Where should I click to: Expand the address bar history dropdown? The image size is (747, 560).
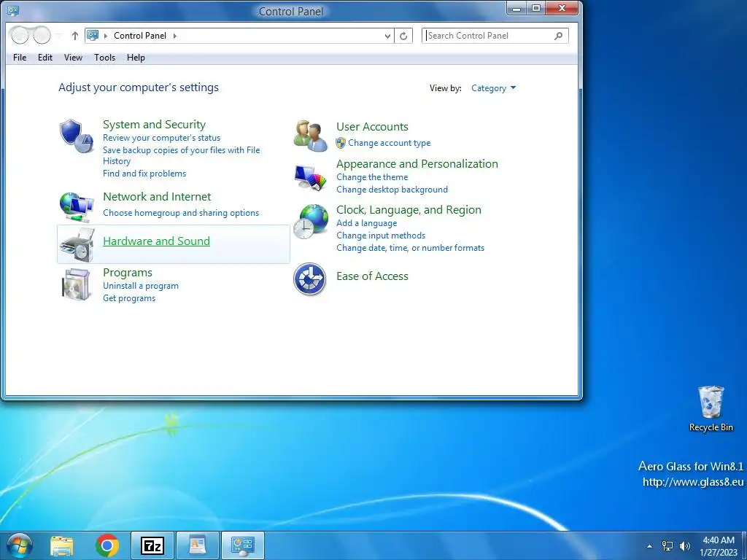[x=388, y=36]
